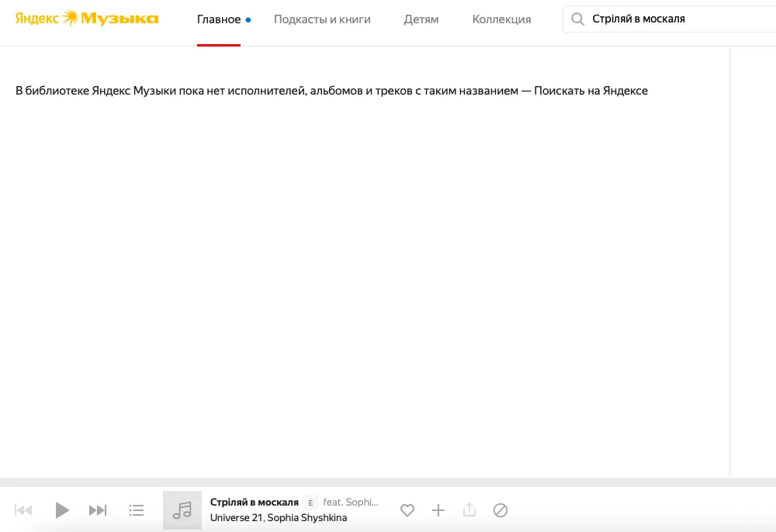Skip to the next track
The width and height of the screenshot is (776, 532).
98,510
